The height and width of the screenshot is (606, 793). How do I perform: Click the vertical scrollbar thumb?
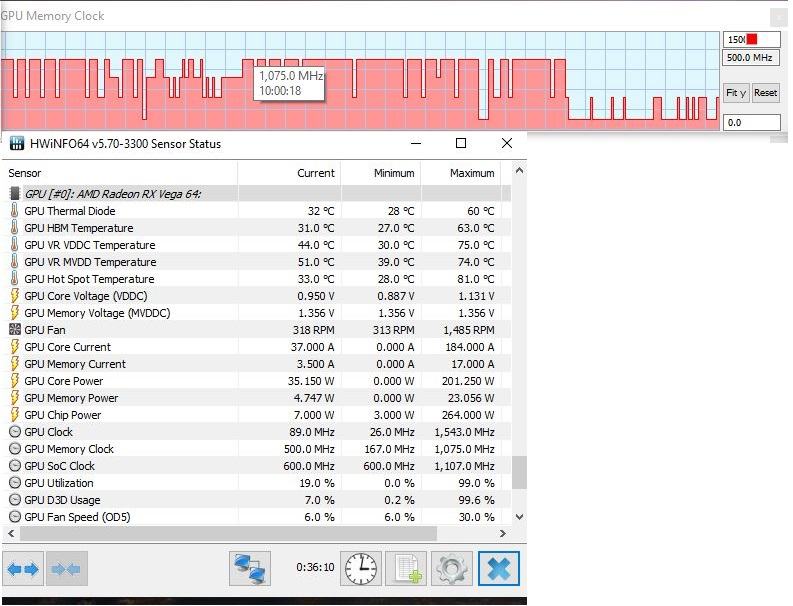519,472
